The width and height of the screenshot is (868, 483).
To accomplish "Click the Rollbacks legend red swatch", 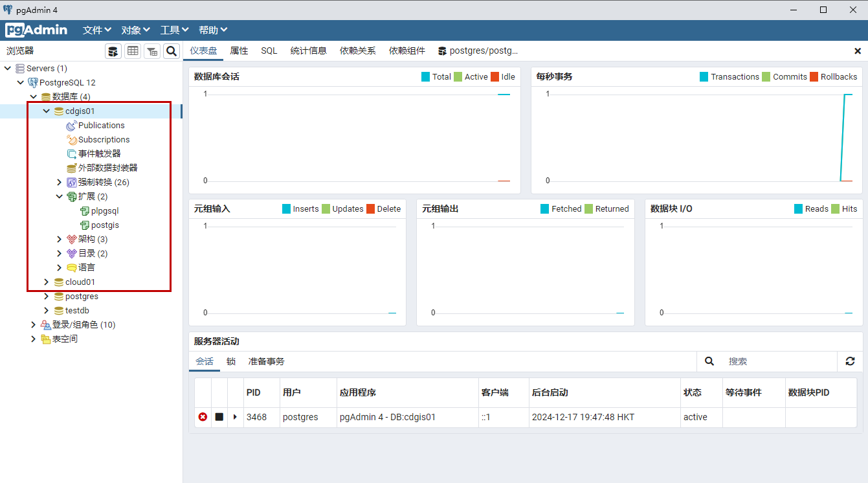I will tap(814, 76).
